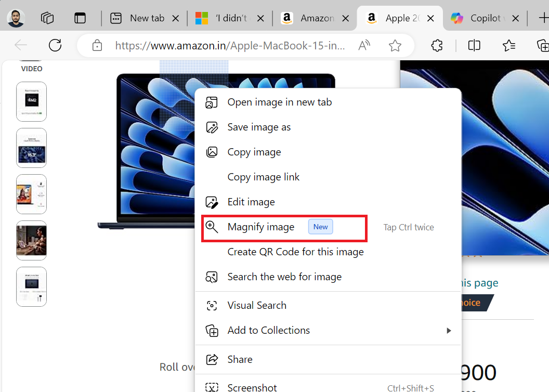Open the first video thumbnail in sidebar
The height and width of the screenshot is (392, 549).
coord(31,101)
